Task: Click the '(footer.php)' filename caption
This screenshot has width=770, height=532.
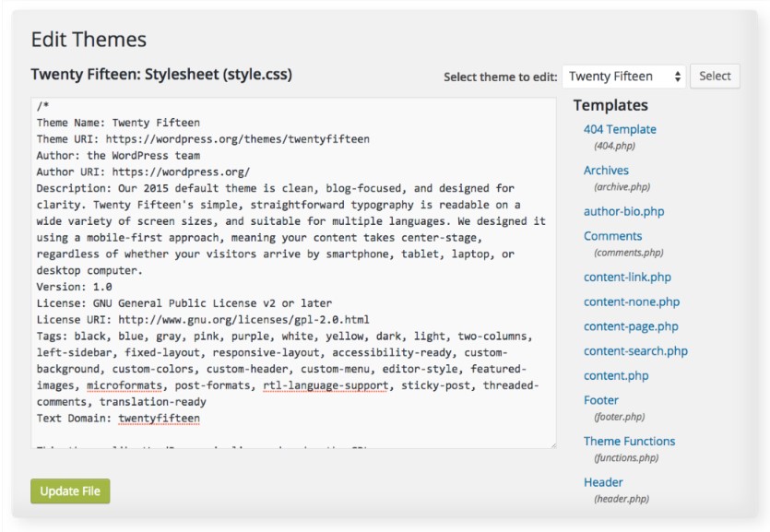Action: pos(620,417)
